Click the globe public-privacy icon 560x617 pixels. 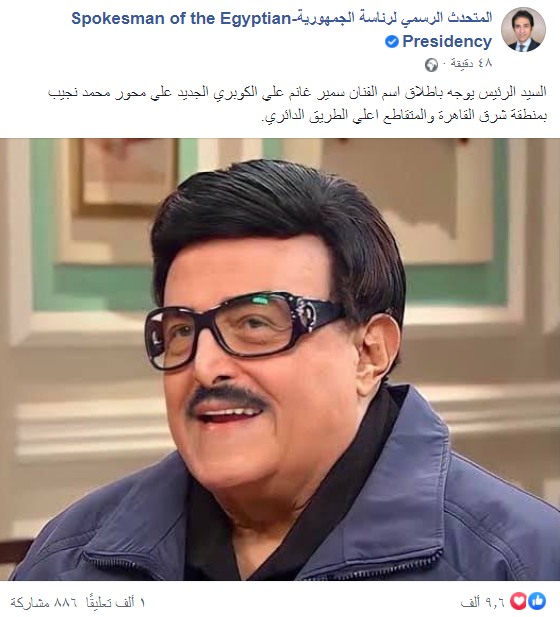(431, 65)
